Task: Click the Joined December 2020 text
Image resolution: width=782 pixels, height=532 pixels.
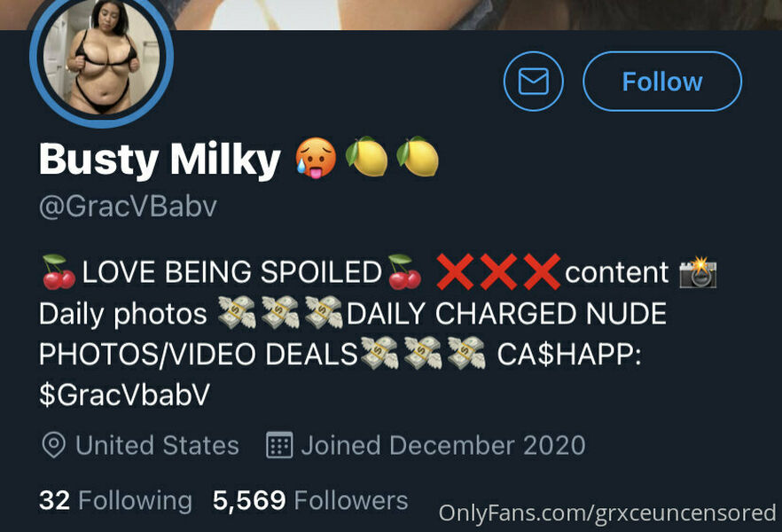Action: (x=443, y=445)
